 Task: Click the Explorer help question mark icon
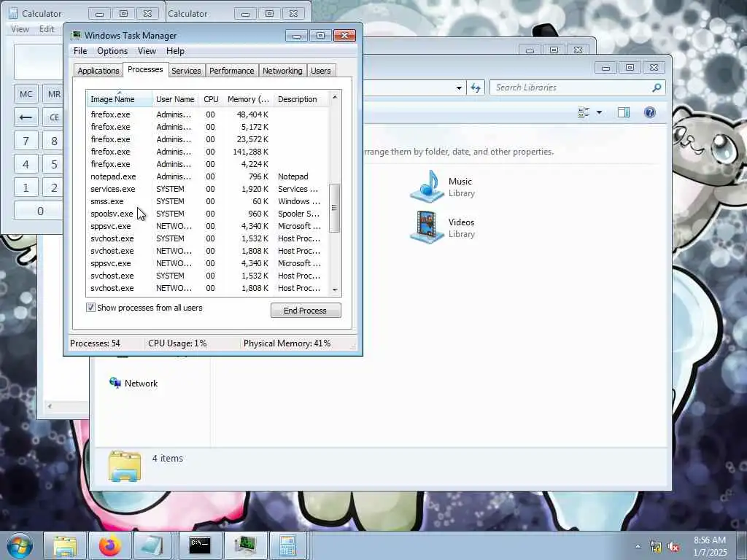[650, 112]
